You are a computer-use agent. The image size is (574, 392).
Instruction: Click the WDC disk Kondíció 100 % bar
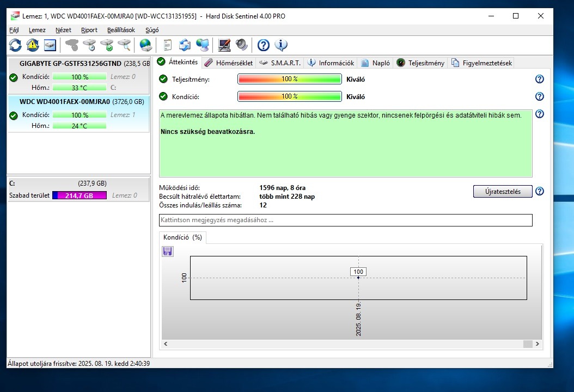coord(80,115)
